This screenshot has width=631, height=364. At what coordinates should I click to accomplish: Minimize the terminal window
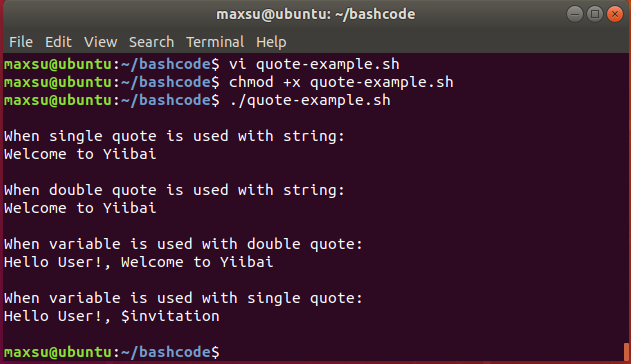click(575, 14)
